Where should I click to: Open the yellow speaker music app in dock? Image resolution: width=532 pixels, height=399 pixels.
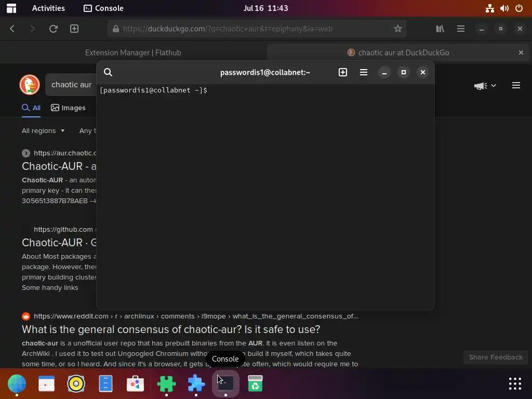point(76,384)
